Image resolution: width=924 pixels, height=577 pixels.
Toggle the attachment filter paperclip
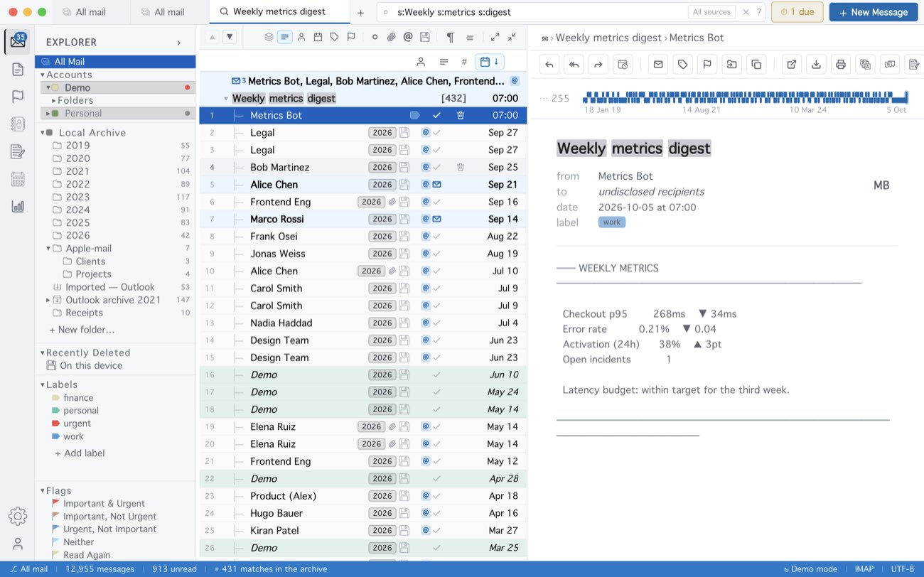[391, 37]
